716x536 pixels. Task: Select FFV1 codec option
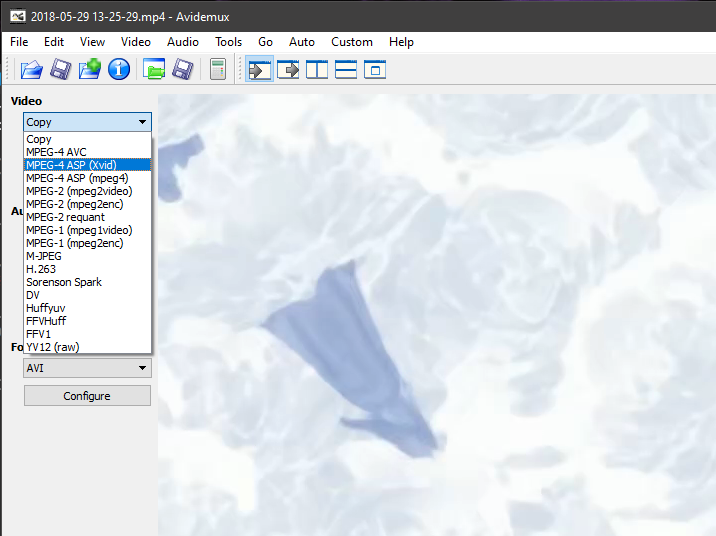pyautogui.click(x=87, y=334)
